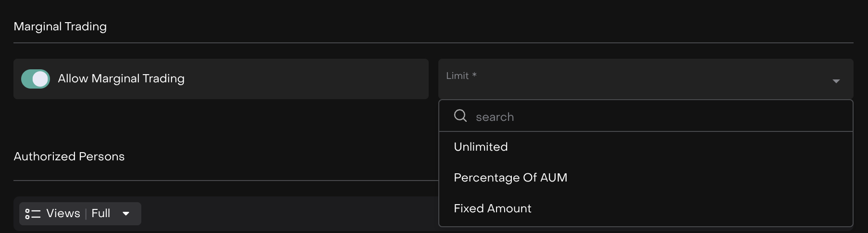868x233 pixels.
Task: Pick the "Fixed Amount" option
Action: point(493,208)
